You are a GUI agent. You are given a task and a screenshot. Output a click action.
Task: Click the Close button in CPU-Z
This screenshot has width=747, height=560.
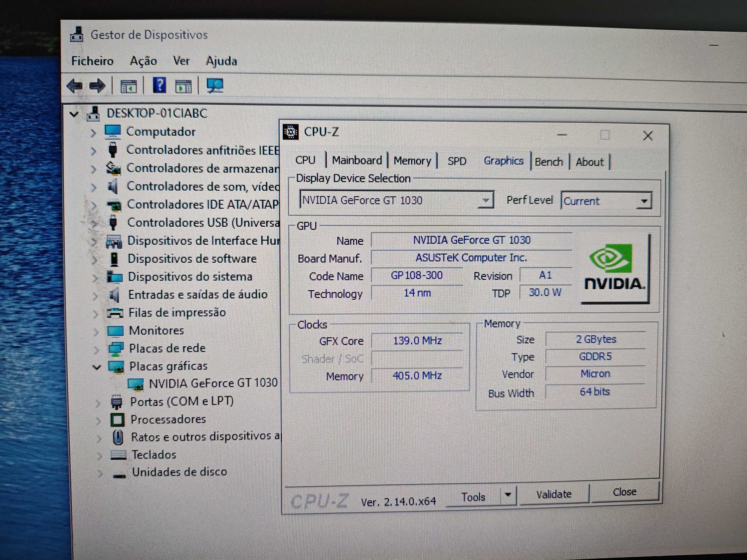tap(624, 492)
